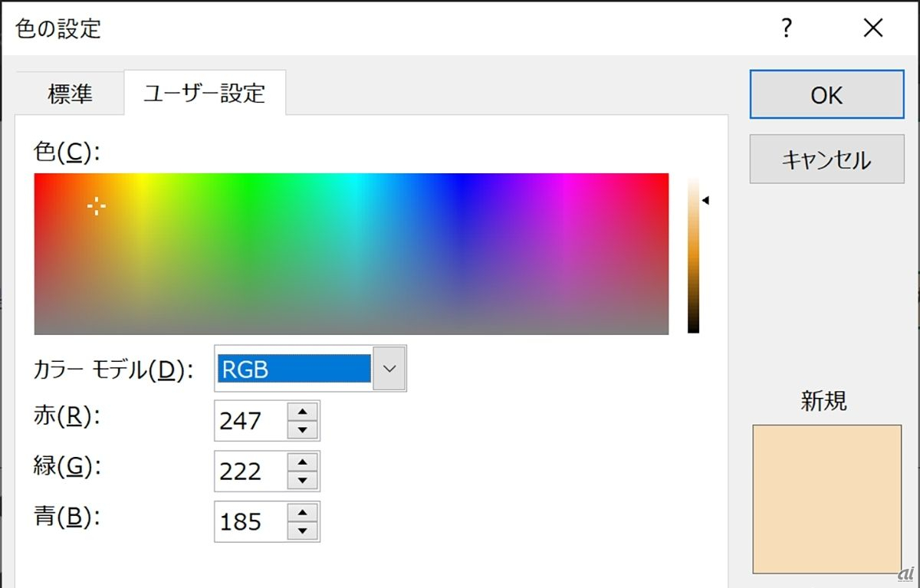Close the color settings dialog

click(873, 29)
